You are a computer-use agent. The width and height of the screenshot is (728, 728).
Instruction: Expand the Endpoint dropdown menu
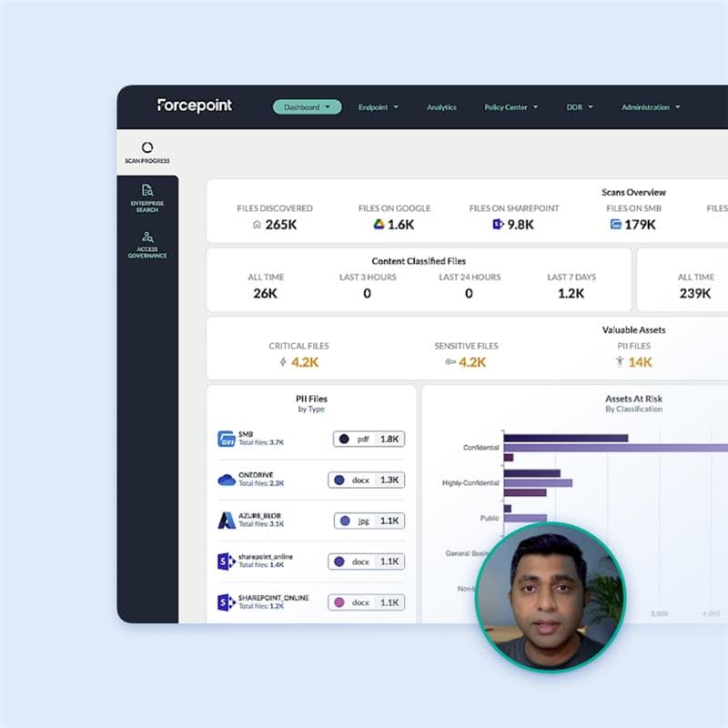[x=378, y=107]
